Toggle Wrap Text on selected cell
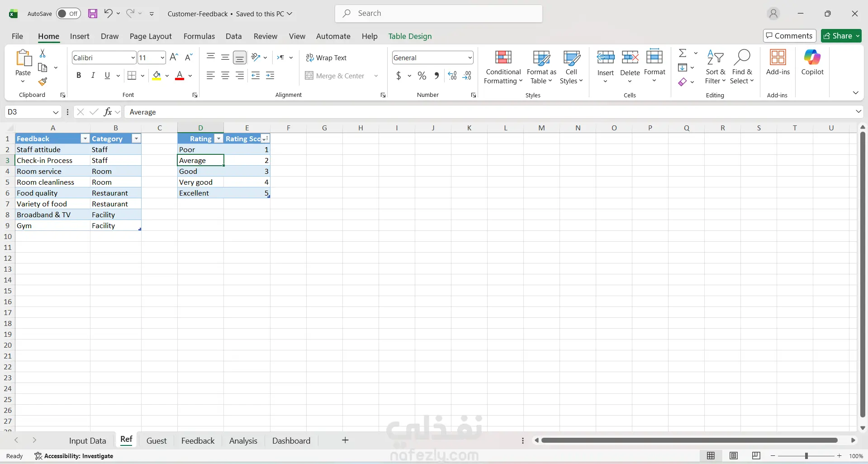This screenshot has width=868, height=464. click(x=326, y=57)
